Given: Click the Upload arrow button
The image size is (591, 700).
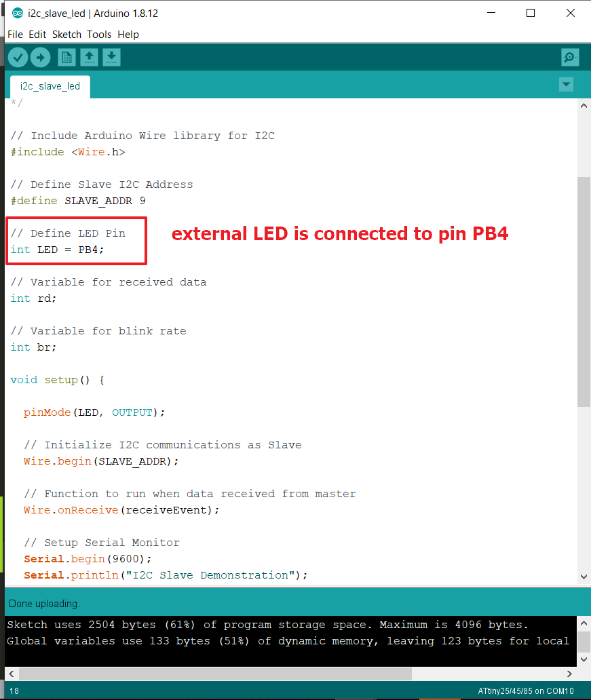Looking at the screenshot, I should point(41,58).
